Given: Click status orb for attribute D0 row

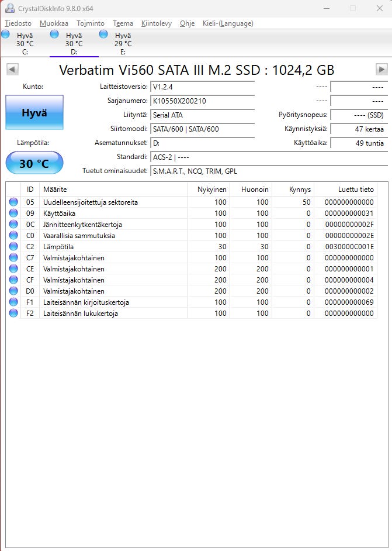Looking at the screenshot, I should (x=13, y=291).
